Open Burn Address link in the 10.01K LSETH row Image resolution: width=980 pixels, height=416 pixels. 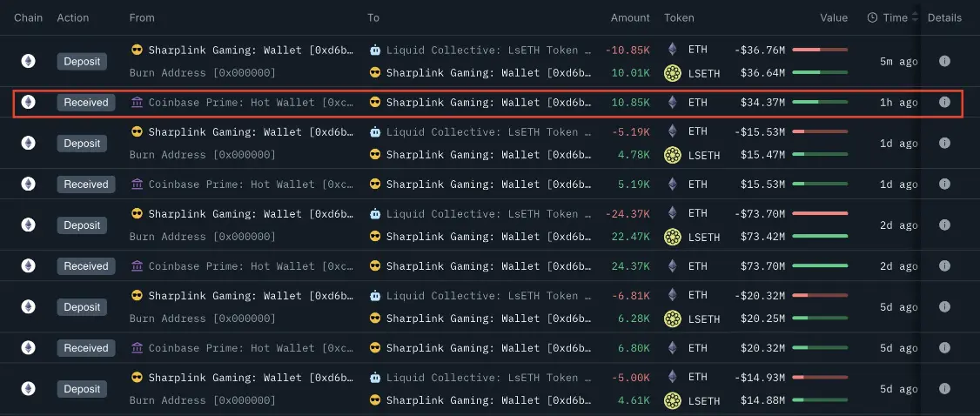pos(202,73)
